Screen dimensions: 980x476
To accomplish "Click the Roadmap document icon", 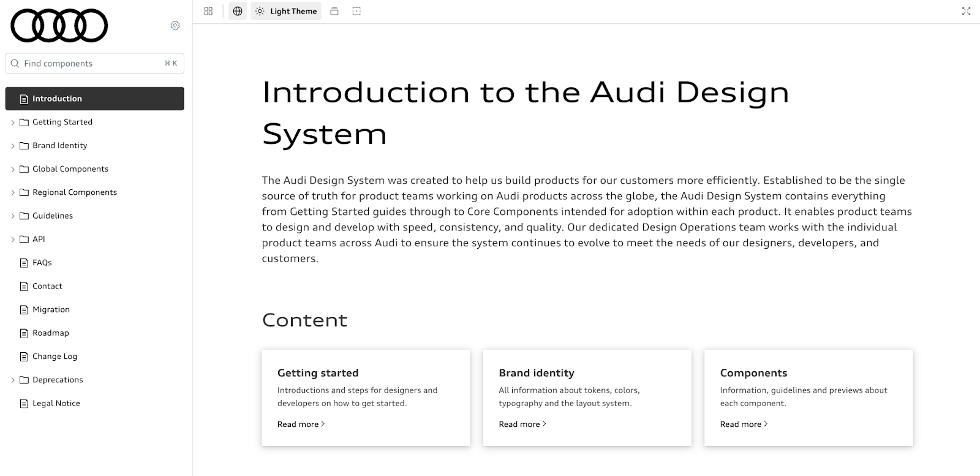I will (x=24, y=333).
